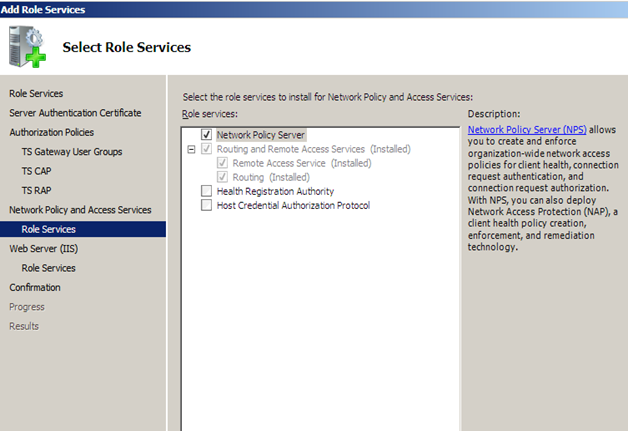This screenshot has height=431, width=628.
Task: Open the Network Policy Server (NPS) link
Action: coord(527,130)
